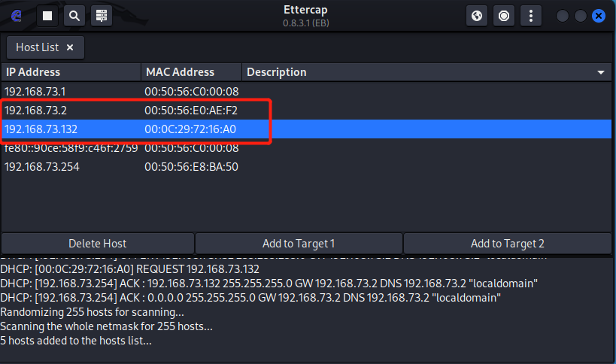Switch to the Host List tab
Viewport: 616px width, 364px height.
(x=38, y=47)
